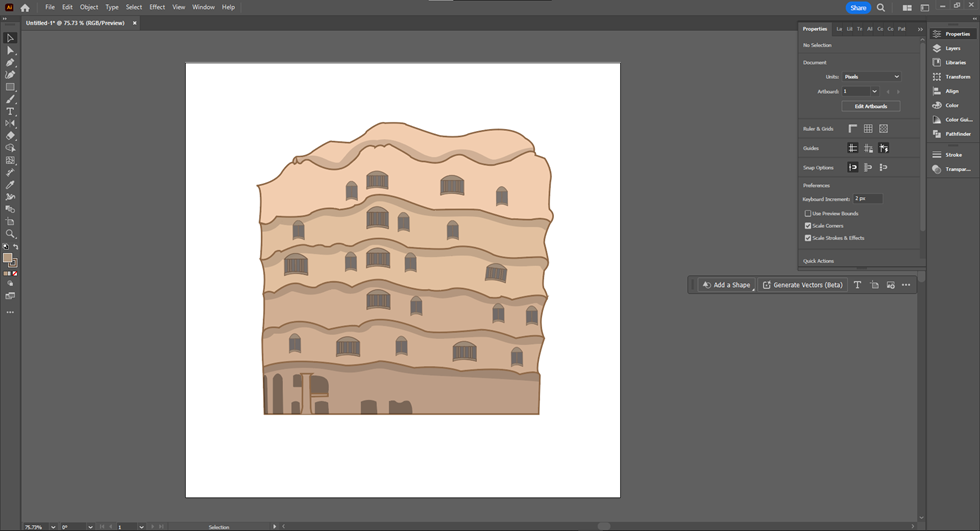Open the search icon next to Share
The height and width of the screenshot is (531, 980).
pyautogui.click(x=881, y=7)
